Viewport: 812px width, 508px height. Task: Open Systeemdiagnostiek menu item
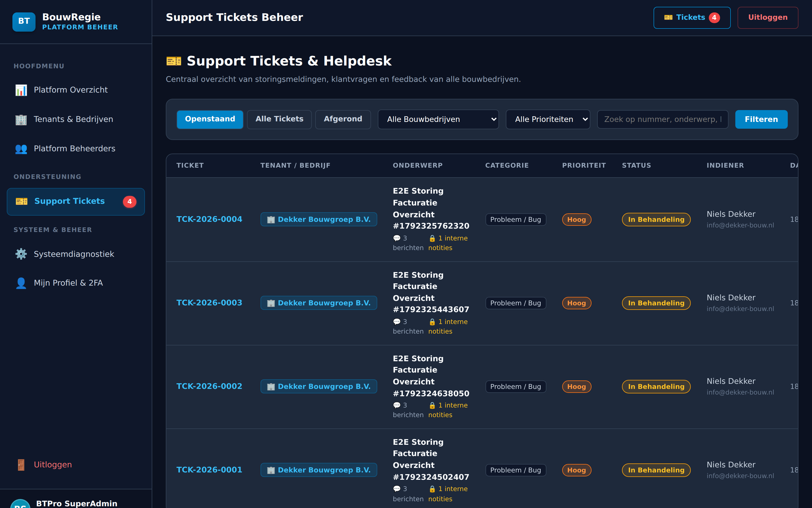(x=76, y=254)
